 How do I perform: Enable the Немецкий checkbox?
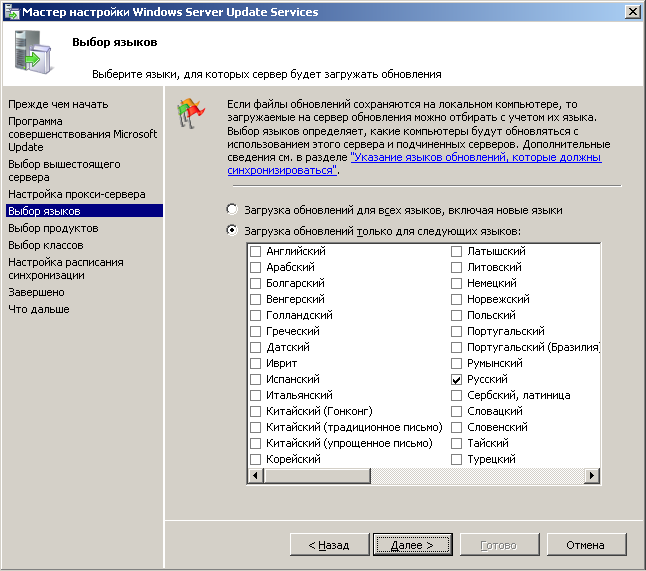tap(456, 283)
